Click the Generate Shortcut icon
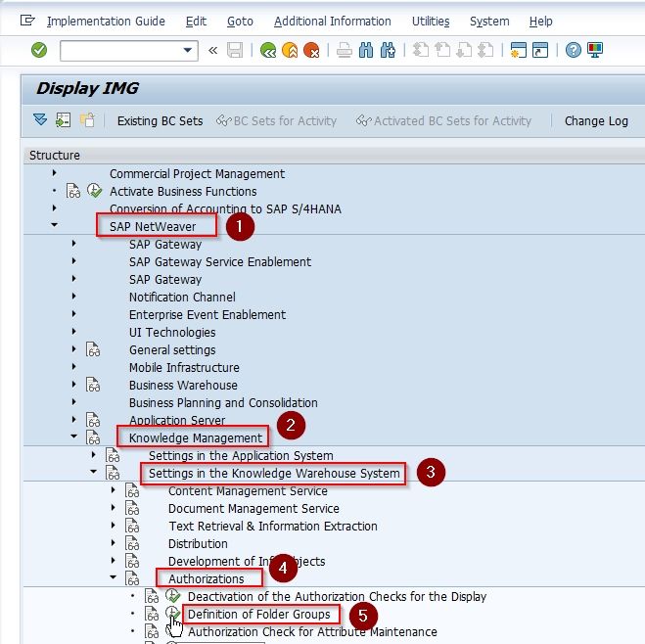 540,50
